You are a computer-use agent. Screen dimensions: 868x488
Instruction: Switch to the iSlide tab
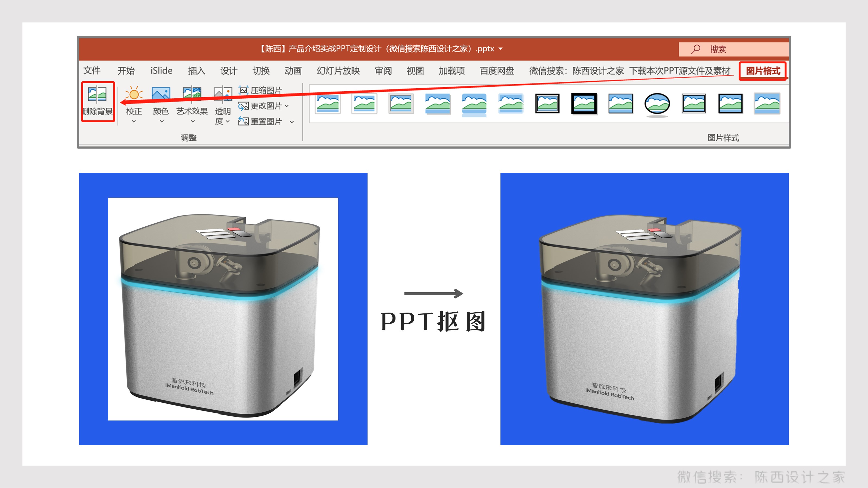pos(161,71)
